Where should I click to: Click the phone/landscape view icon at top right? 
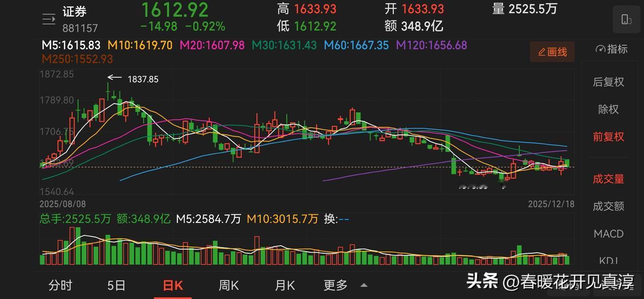click(x=626, y=19)
